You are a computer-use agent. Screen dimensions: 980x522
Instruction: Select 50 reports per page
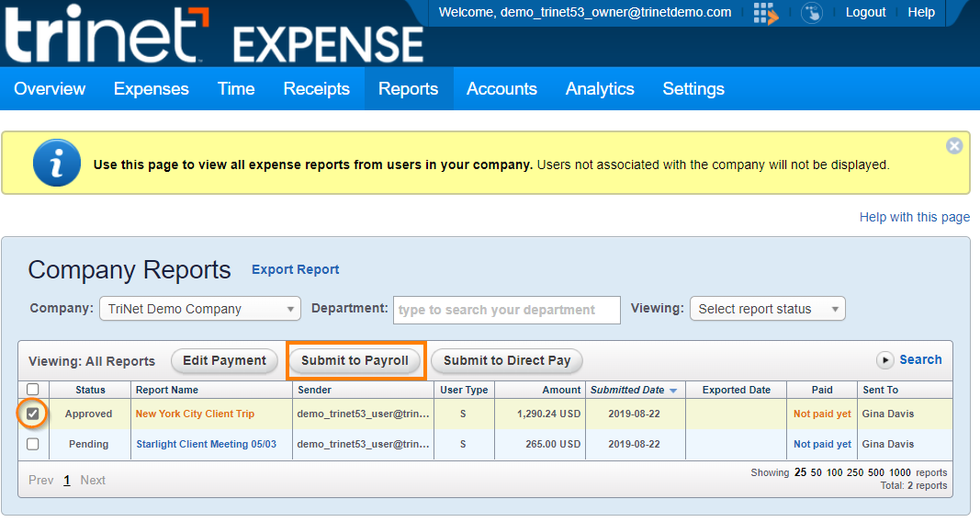click(817, 472)
